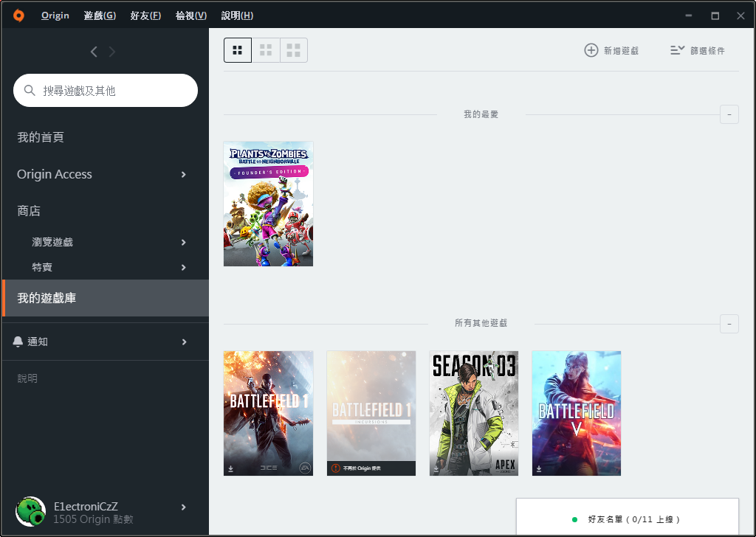Click the 瀏覽遊戲 label
This screenshot has width=756, height=537.
click(x=52, y=242)
